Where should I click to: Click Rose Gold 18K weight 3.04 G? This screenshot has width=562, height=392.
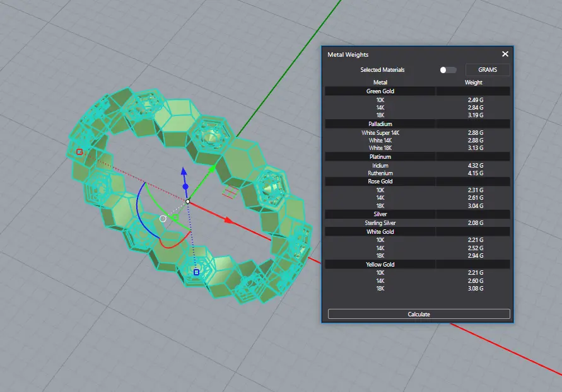(475, 206)
